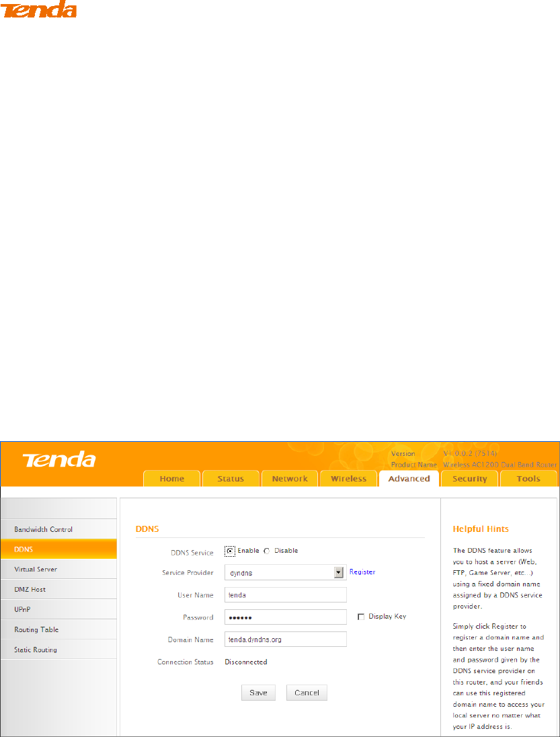Screen dimensions: 560x737
Task: Click the DDNS Service label
Action: (192, 553)
